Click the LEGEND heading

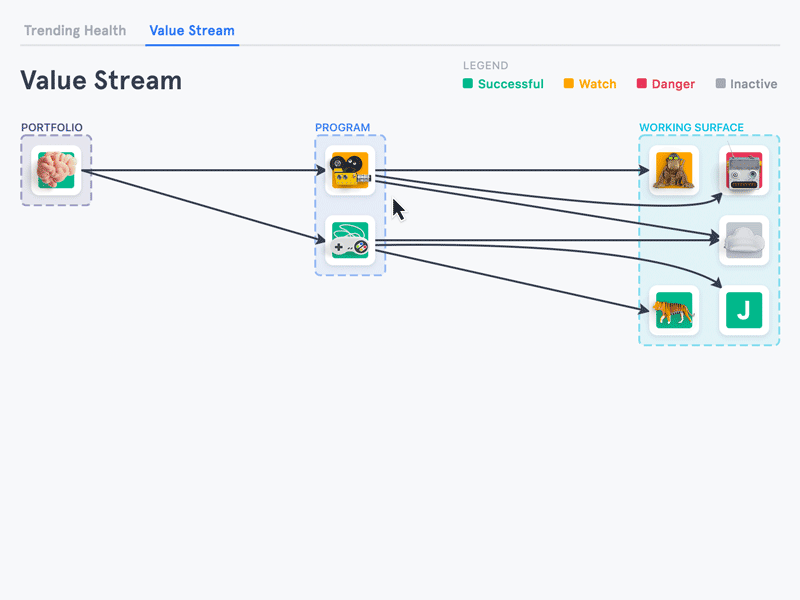click(484, 65)
